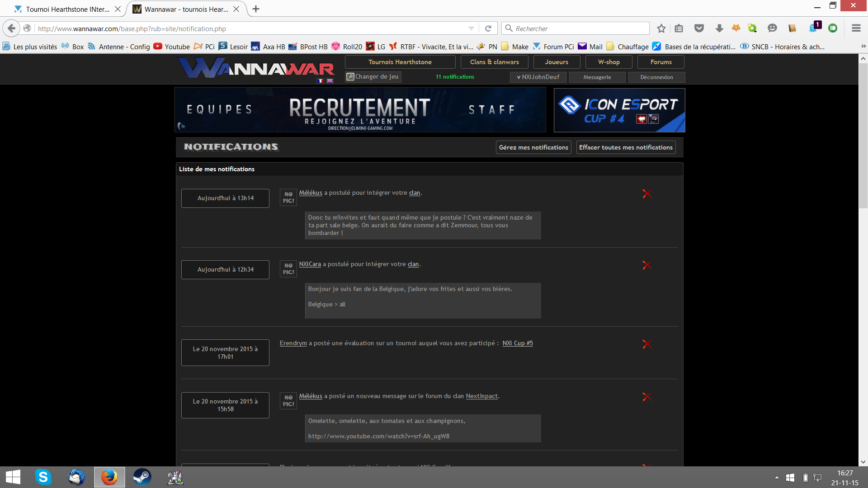Close the Tournoi Hearthstone tab
This screenshot has width=868, height=488.
pyautogui.click(x=118, y=9)
